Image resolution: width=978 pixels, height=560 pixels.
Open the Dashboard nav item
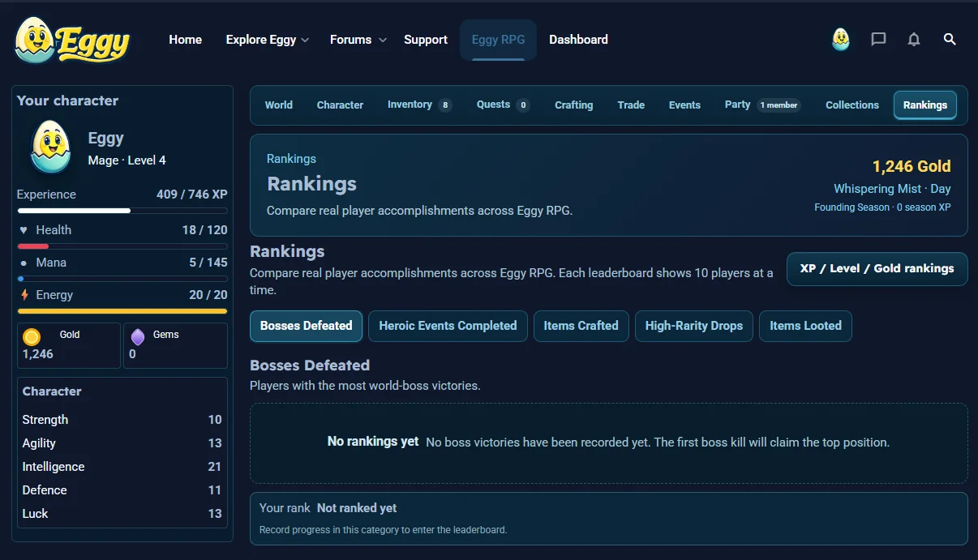point(578,40)
